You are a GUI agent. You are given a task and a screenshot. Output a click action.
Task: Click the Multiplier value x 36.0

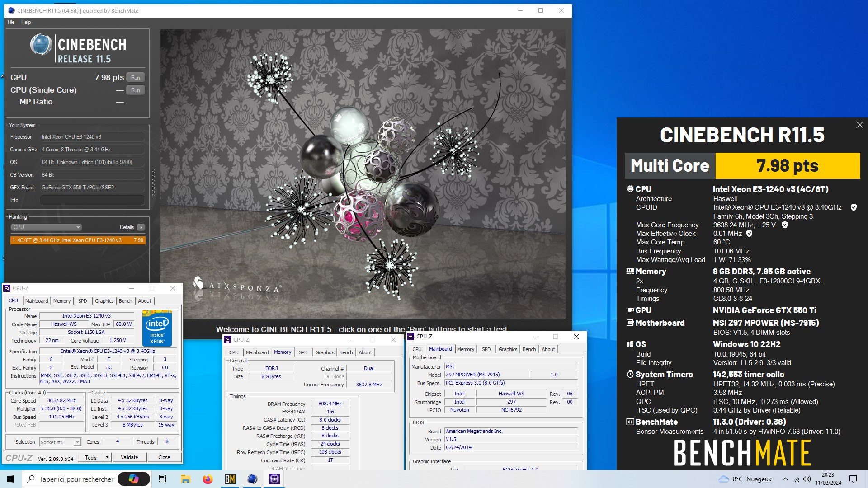[x=61, y=409]
